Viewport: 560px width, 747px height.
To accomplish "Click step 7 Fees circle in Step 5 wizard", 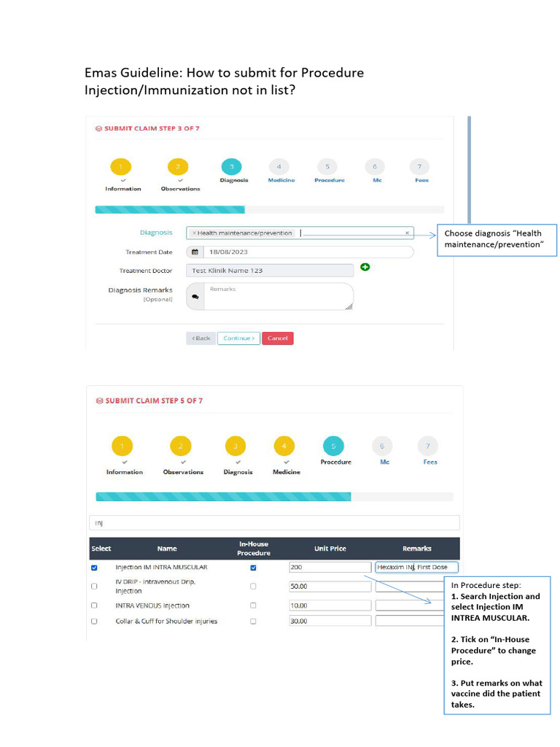I will [427, 446].
